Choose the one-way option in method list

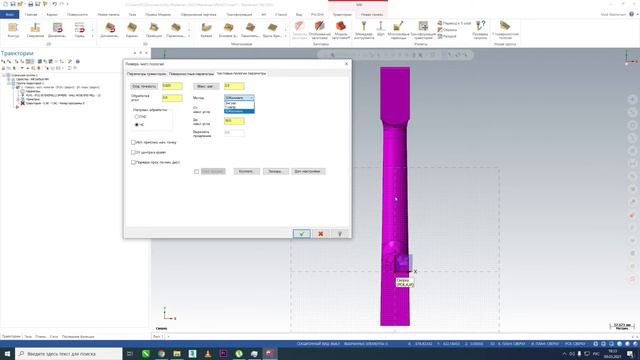pos(239,107)
